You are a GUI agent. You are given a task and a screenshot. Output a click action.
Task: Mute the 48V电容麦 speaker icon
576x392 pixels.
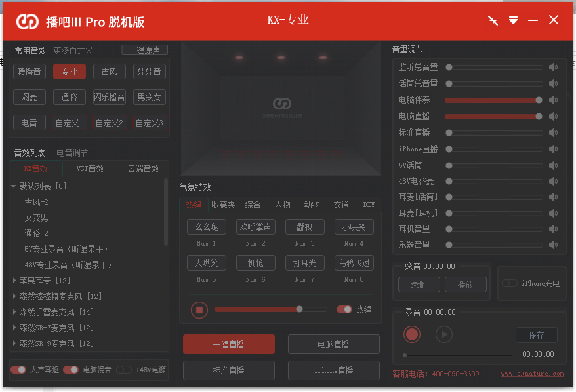click(x=553, y=181)
